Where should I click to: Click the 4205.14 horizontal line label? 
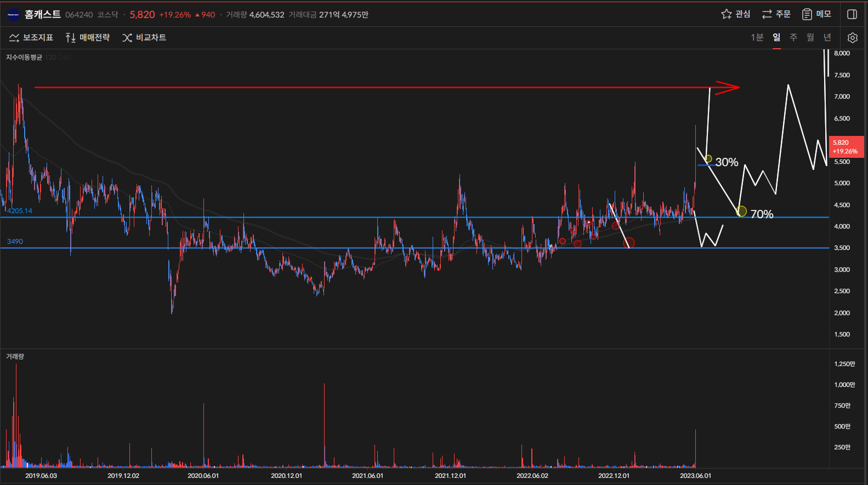(x=20, y=211)
